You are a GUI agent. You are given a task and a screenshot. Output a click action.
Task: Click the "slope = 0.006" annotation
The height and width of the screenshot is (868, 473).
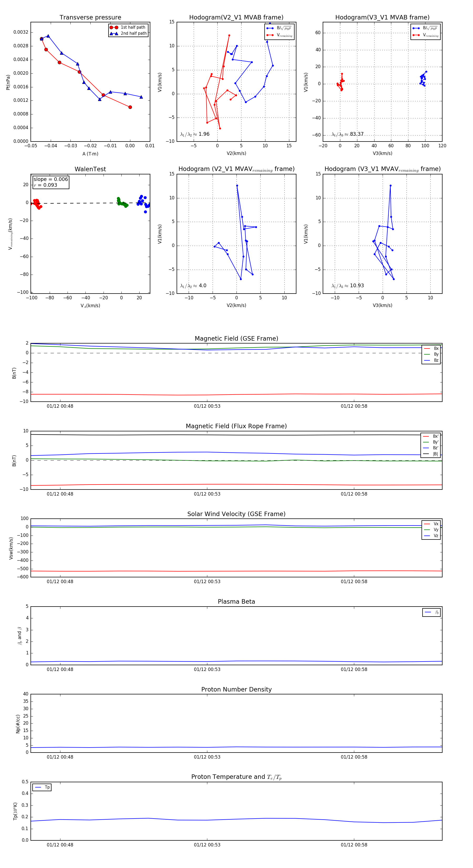click(50, 179)
